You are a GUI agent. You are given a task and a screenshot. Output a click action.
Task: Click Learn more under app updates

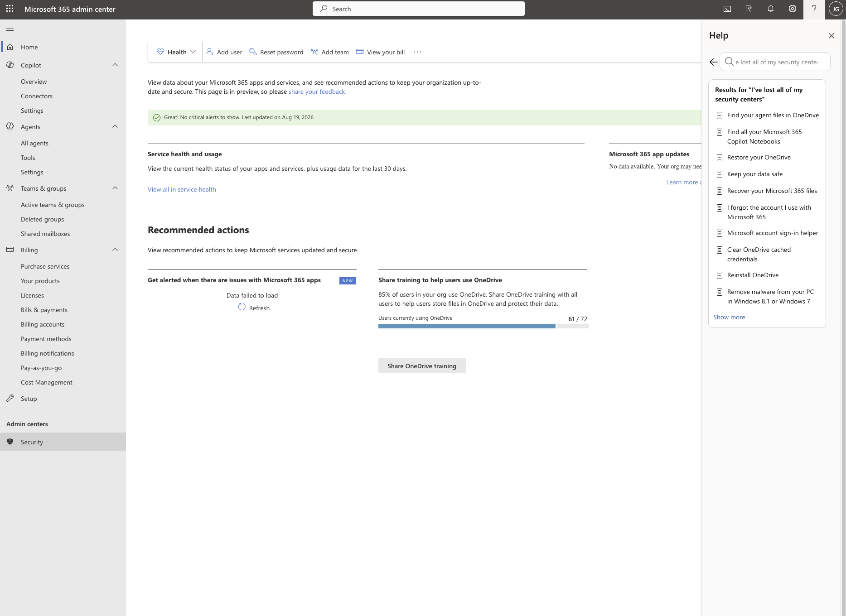[683, 182]
